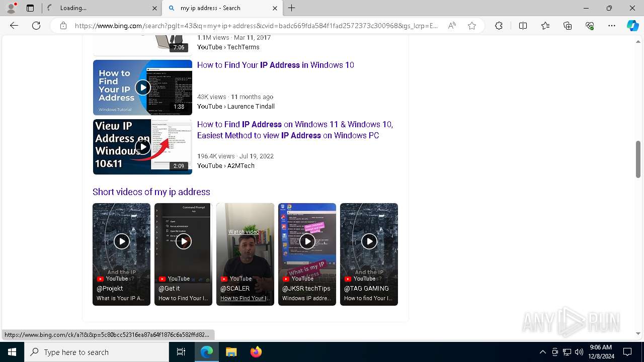The image size is (644, 362).
Task: Open the Windows 11 & Windows 10 IP Address link
Action: point(295,130)
